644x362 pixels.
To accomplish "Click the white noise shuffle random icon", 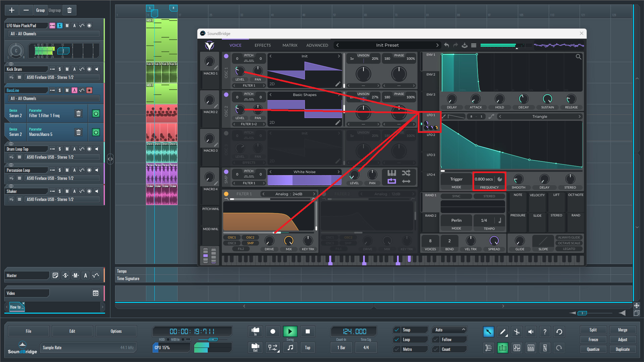I will tap(406, 173).
